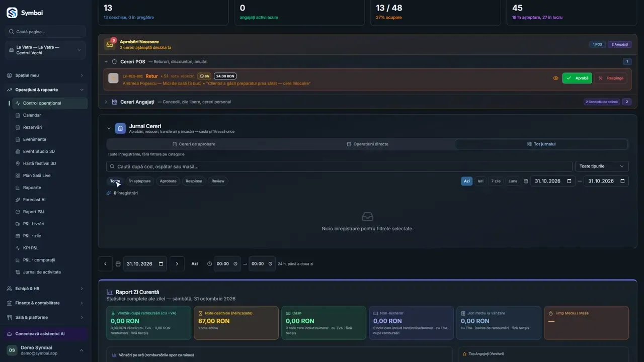Viewport: 644px width, 362px height.
Task: Expand Cereri Angajați group
Action: 106,102
